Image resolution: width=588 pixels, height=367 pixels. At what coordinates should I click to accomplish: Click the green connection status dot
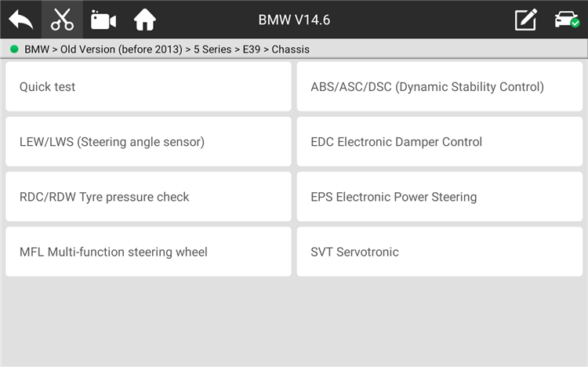pos(14,49)
